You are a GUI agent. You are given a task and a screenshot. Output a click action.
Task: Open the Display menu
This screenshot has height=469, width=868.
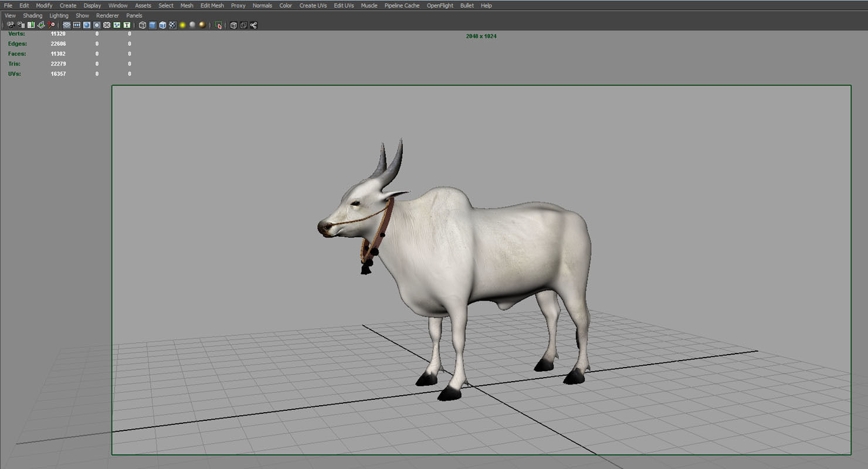[92, 5]
